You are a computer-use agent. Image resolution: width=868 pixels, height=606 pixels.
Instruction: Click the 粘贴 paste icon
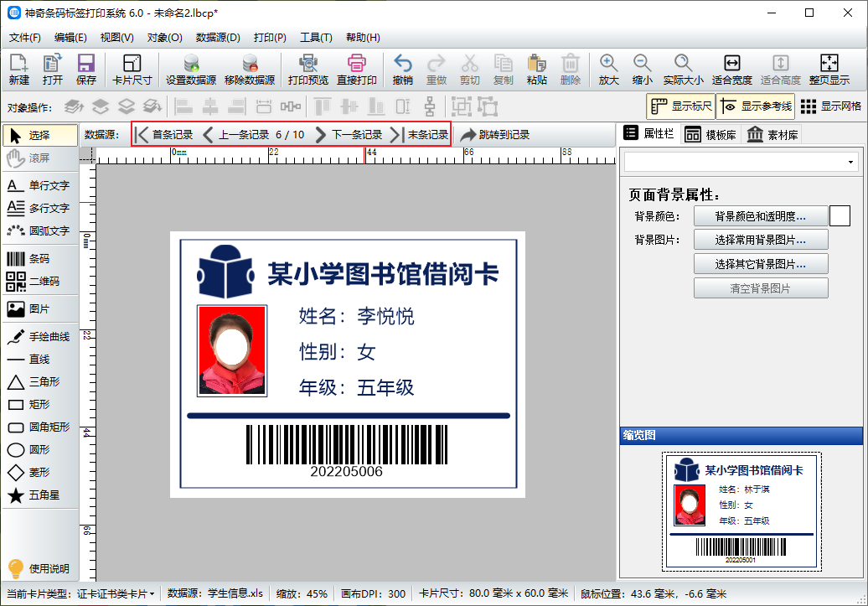[x=536, y=70]
